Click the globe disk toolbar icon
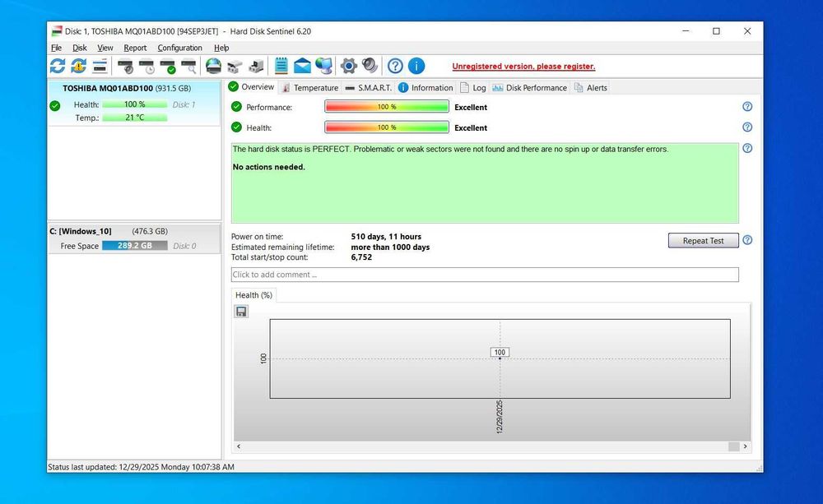The image size is (823, 504). (x=214, y=66)
